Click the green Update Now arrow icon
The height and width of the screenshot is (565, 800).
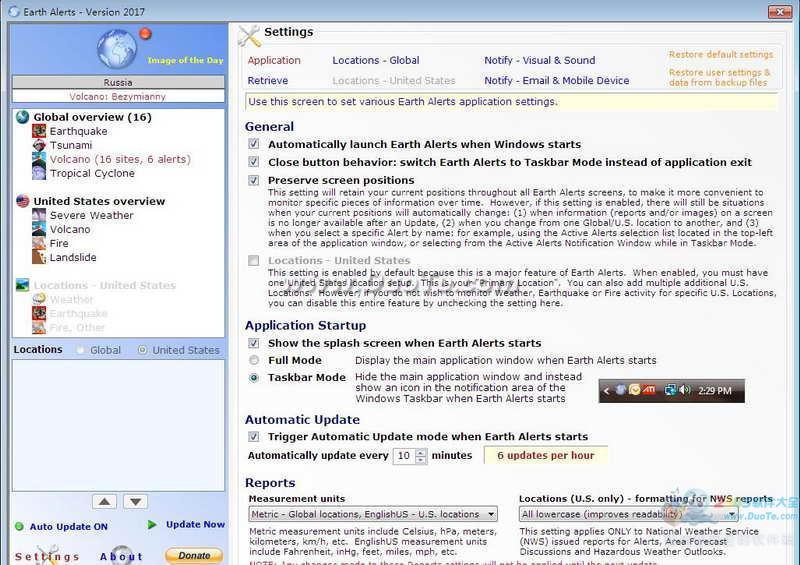152,524
